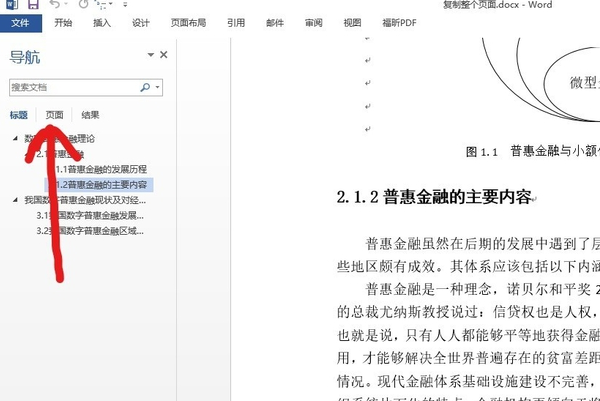
Task: Switch to the 页面布局 ribbon tab
Action: coord(188,23)
